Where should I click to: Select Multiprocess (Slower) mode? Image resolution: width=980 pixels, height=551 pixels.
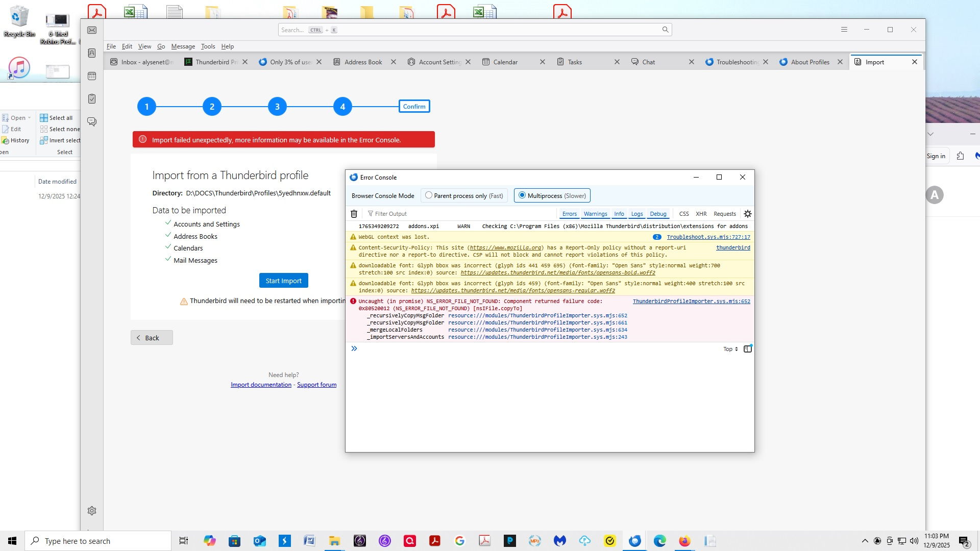pyautogui.click(x=522, y=195)
